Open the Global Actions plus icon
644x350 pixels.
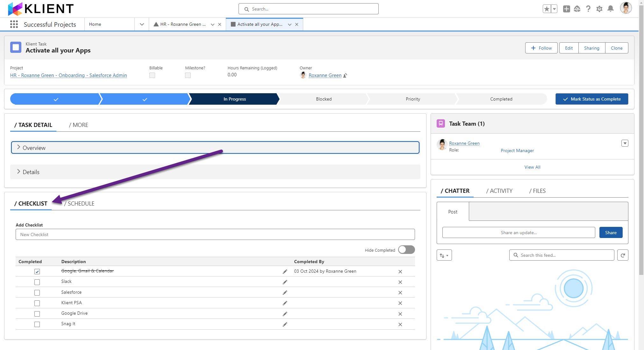tap(566, 9)
